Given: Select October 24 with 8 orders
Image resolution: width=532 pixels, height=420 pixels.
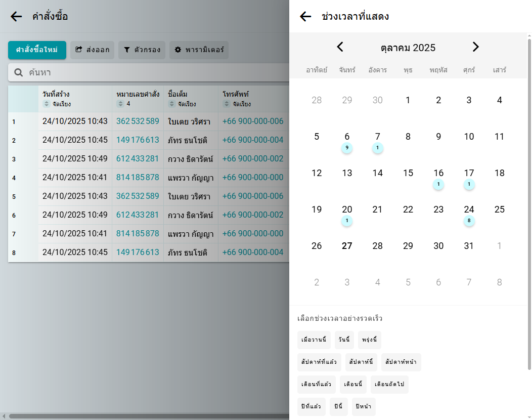Looking at the screenshot, I should [469, 210].
